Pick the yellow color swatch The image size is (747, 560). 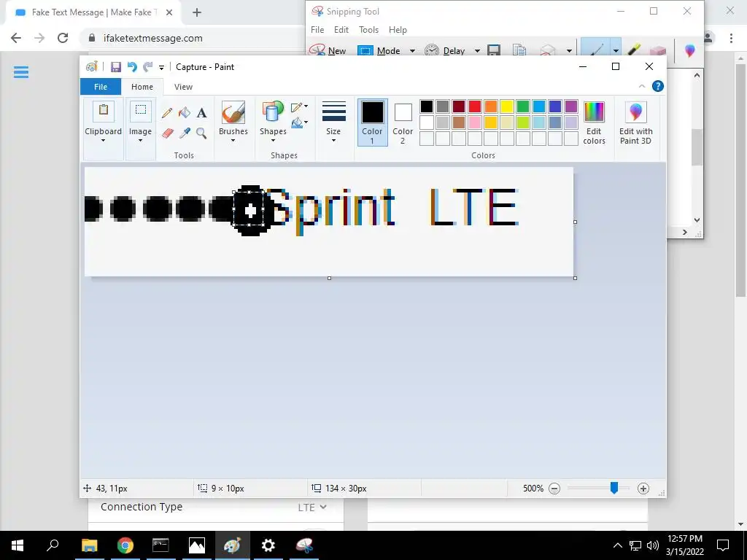pyautogui.click(x=507, y=106)
